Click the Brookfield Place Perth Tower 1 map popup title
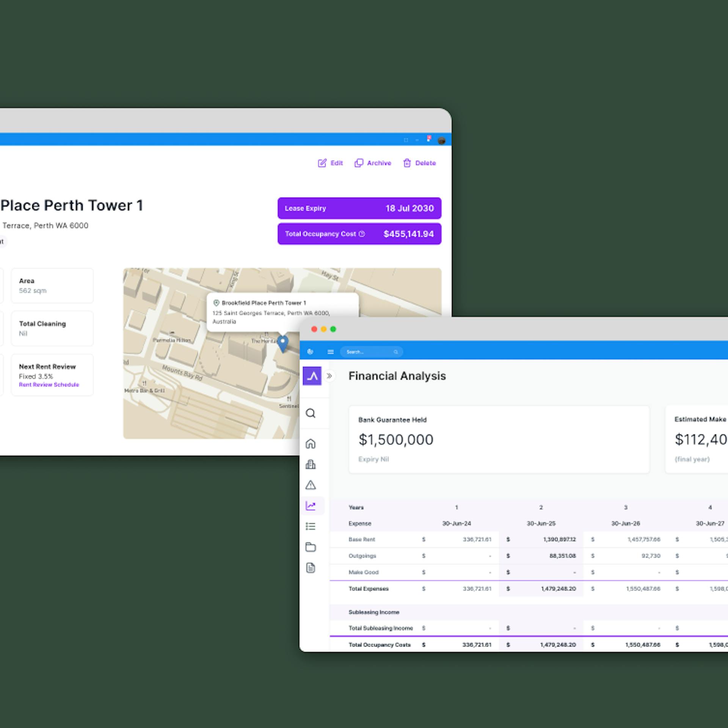 point(264,303)
